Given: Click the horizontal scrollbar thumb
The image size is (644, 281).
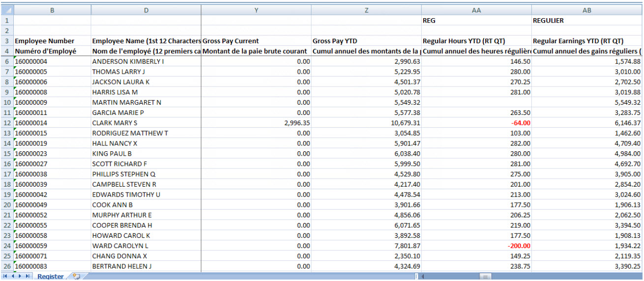Looking at the screenshot, I should click(x=485, y=277).
